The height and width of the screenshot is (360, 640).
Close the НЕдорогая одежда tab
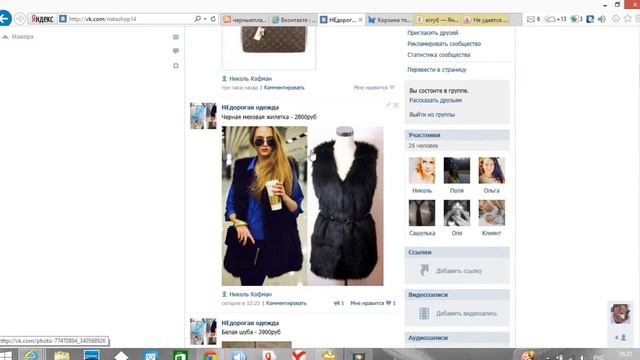coord(360,20)
